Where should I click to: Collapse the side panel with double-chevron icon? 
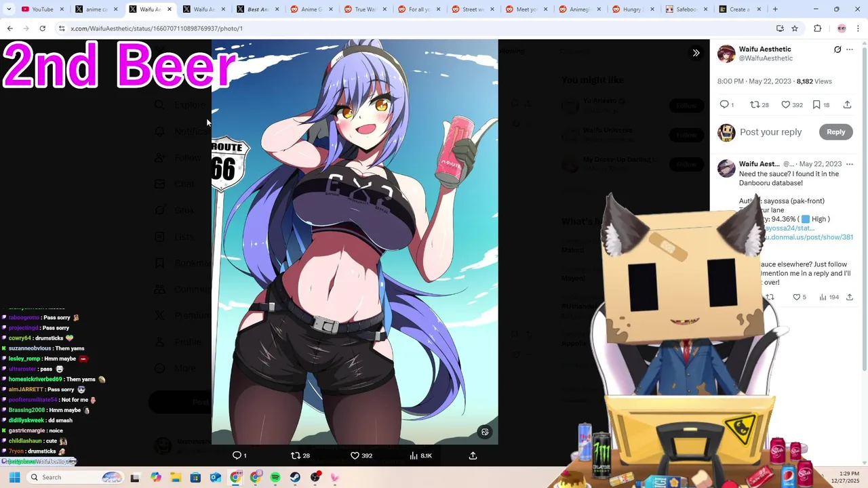696,53
